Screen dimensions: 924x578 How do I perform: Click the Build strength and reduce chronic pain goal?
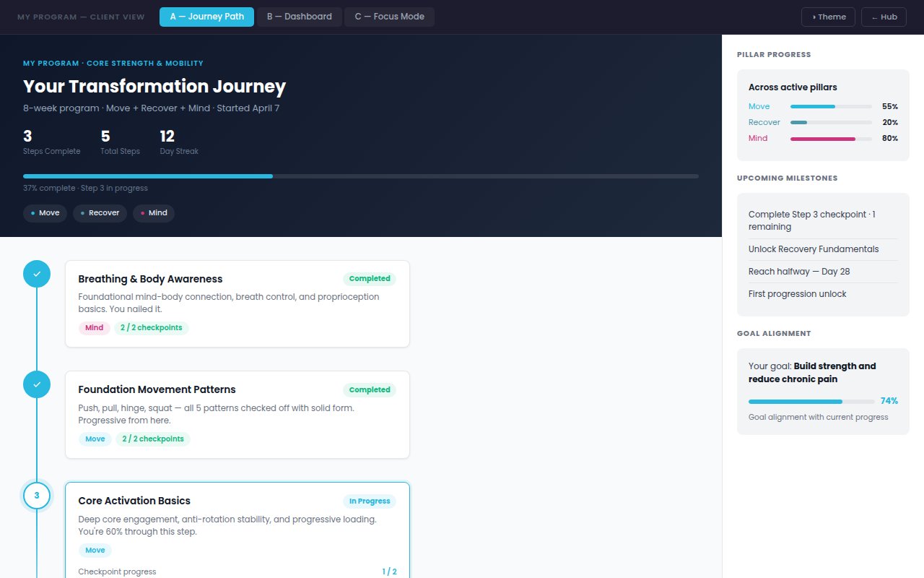[x=812, y=373]
